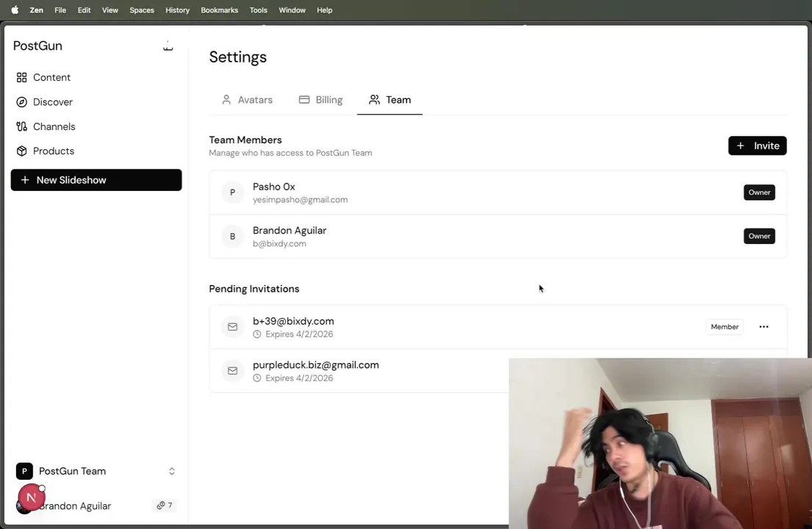Click PostGun Team workspace P icon
Viewport: 812px width, 529px height.
pos(24,471)
